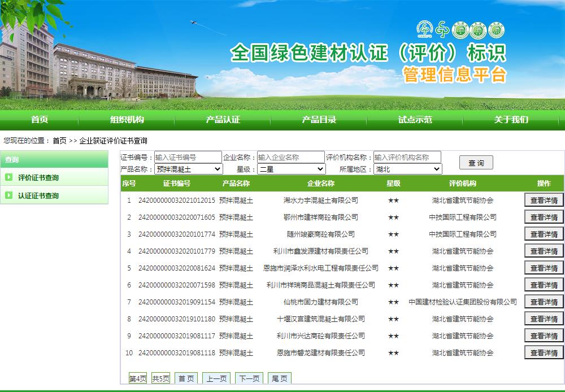Screen dimensions: 565x392
Task: View details for 浠水力宇混凝土有限公司
Action: (544, 200)
